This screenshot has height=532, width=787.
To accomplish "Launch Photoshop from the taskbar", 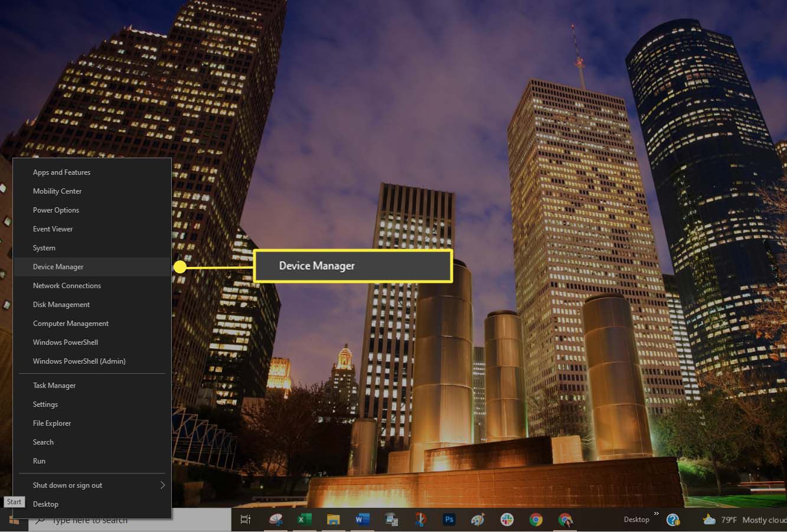I will coord(449,520).
